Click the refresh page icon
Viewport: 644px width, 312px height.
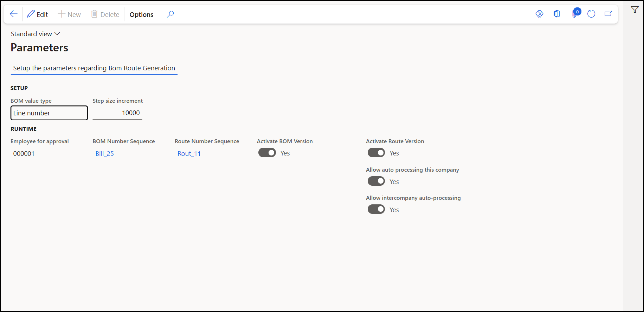point(591,14)
